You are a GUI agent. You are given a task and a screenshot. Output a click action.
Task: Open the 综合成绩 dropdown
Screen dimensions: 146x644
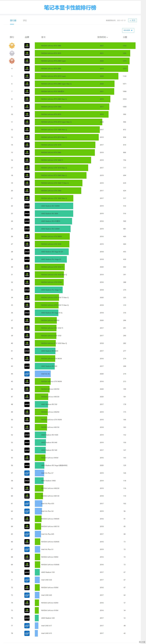128,31
